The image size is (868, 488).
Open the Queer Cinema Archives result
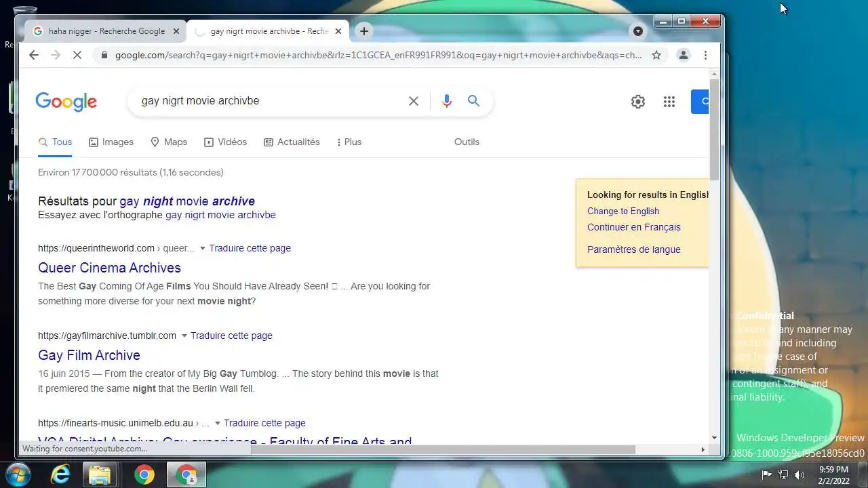(109, 268)
